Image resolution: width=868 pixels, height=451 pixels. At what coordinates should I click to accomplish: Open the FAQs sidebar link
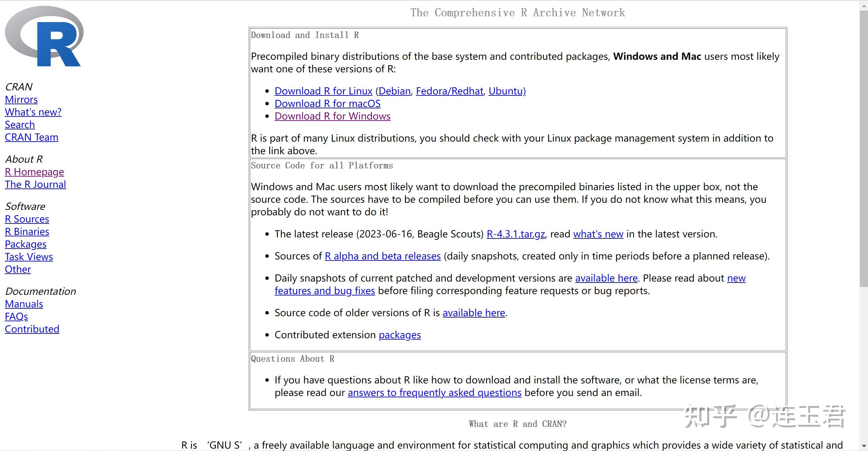pos(16,317)
